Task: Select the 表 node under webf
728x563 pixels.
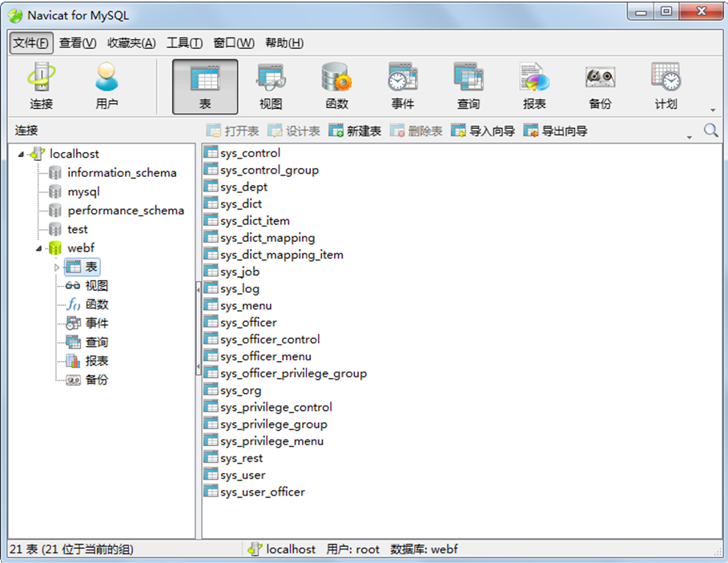Action: coord(82,267)
